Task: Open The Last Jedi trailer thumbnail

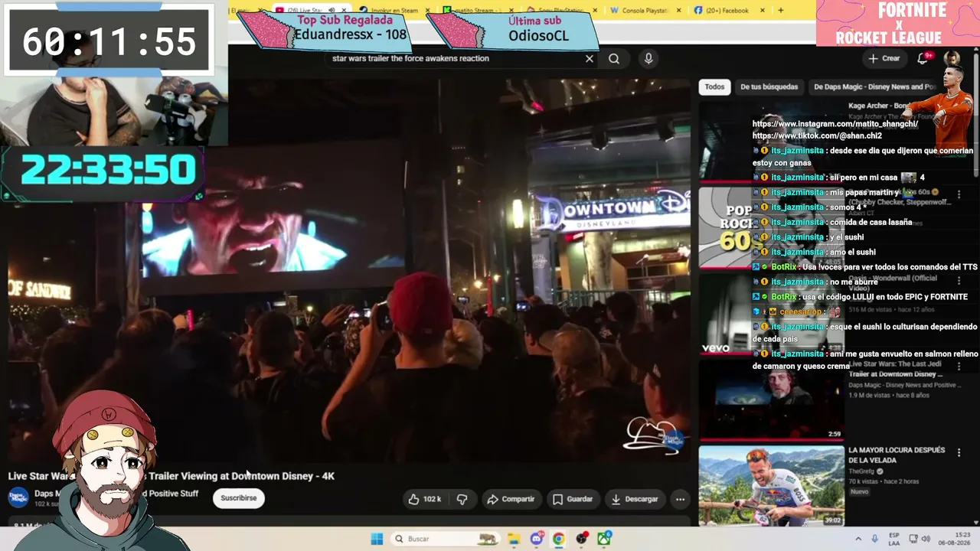Action: (x=772, y=401)
